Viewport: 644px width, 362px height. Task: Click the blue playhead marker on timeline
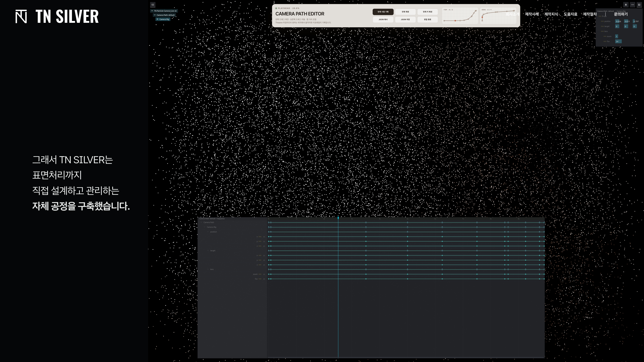tap(338, 218)
